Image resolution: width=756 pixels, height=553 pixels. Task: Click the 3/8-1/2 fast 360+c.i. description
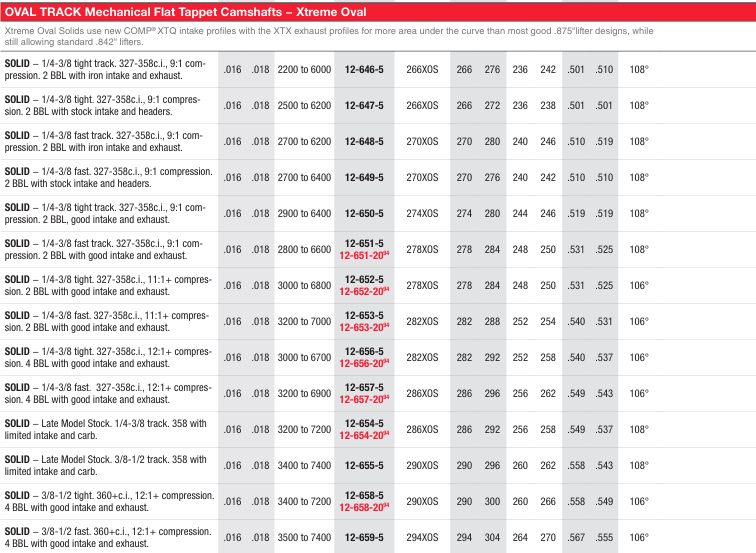(x=108, y=537)
